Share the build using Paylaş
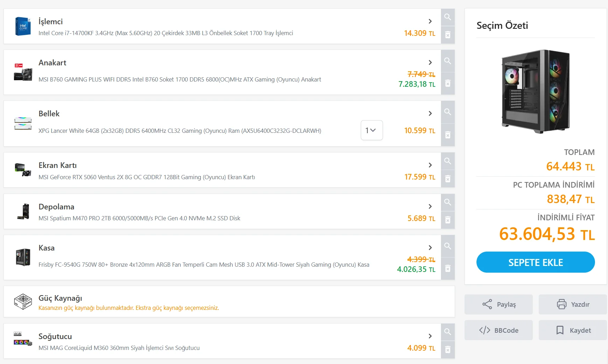Image resolution: width=608 pixels, height=364 pixels. click(499, 304)
